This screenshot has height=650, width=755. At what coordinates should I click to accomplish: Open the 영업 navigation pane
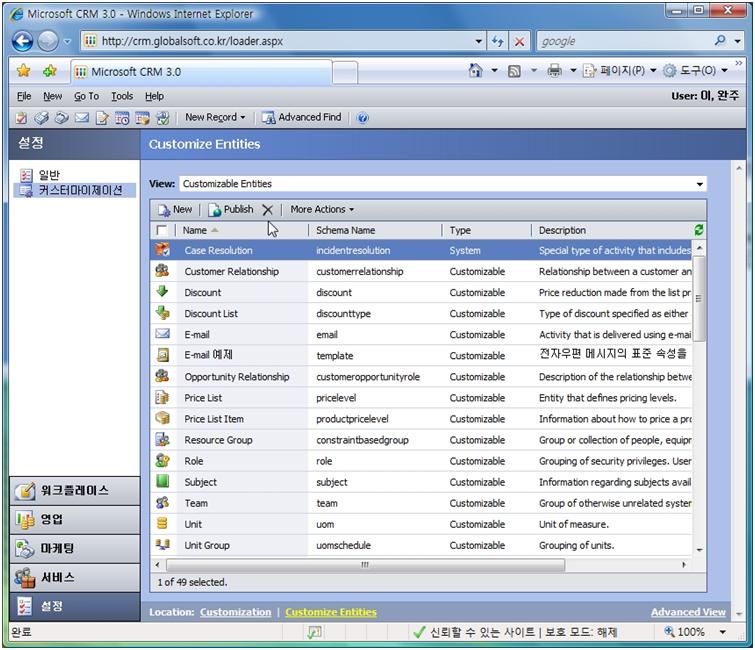pyautogui.click(x=75, y=520)
